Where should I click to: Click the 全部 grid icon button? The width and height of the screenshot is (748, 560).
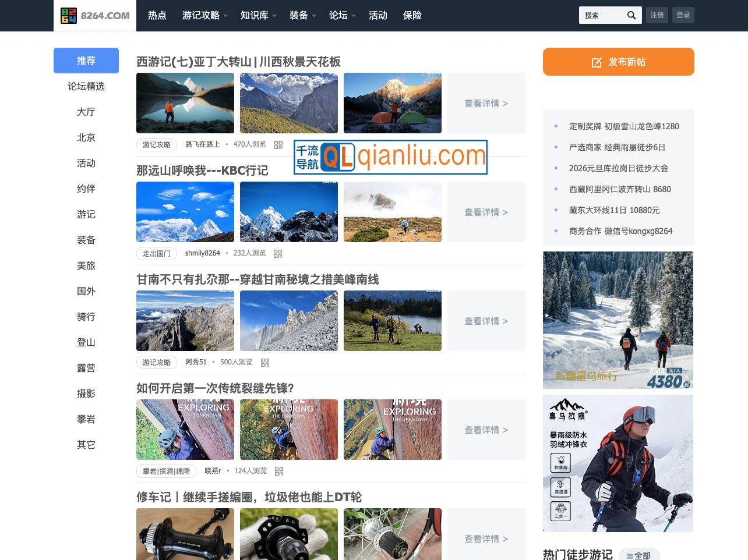pos(639,555)
